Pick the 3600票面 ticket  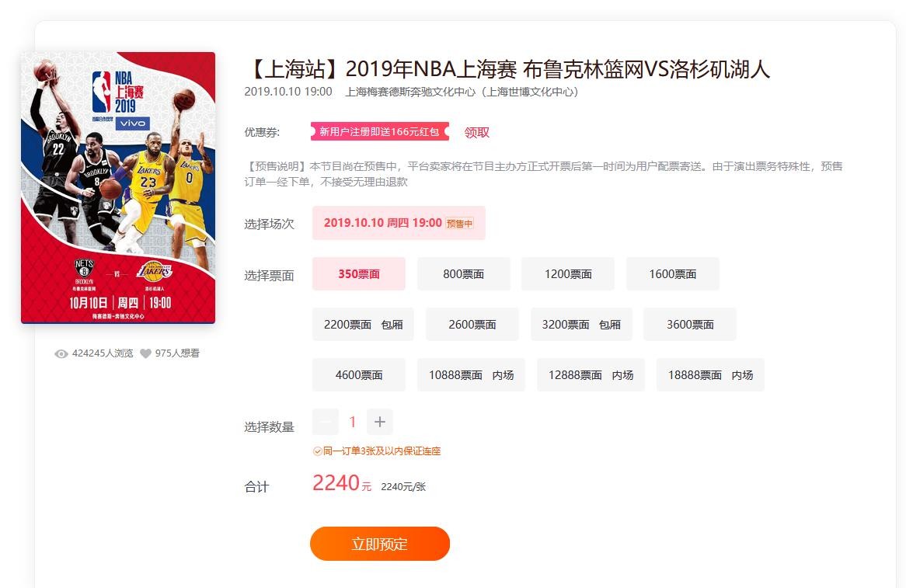click(690, 325)
